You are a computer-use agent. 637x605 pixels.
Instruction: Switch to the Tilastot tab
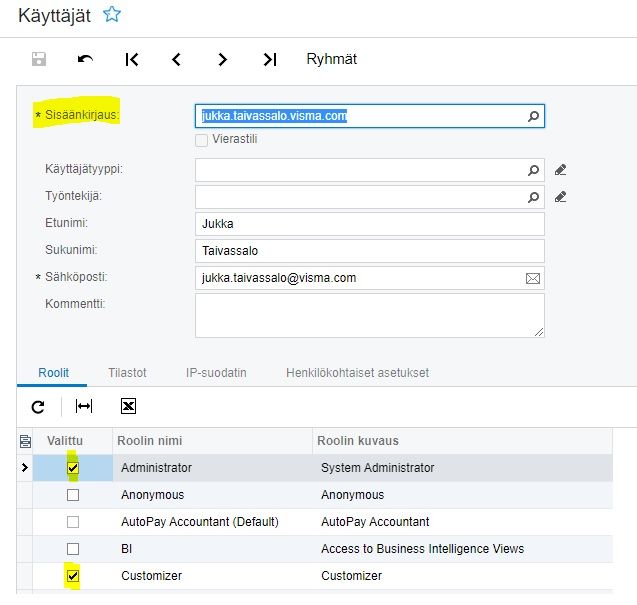pyautogui.click(x=127, y=373)
